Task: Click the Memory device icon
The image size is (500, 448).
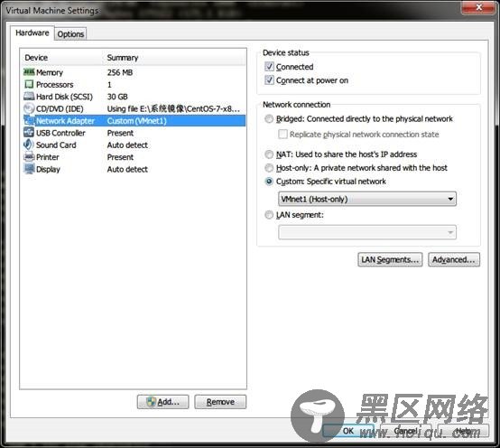Action: (x=29, y=72)
